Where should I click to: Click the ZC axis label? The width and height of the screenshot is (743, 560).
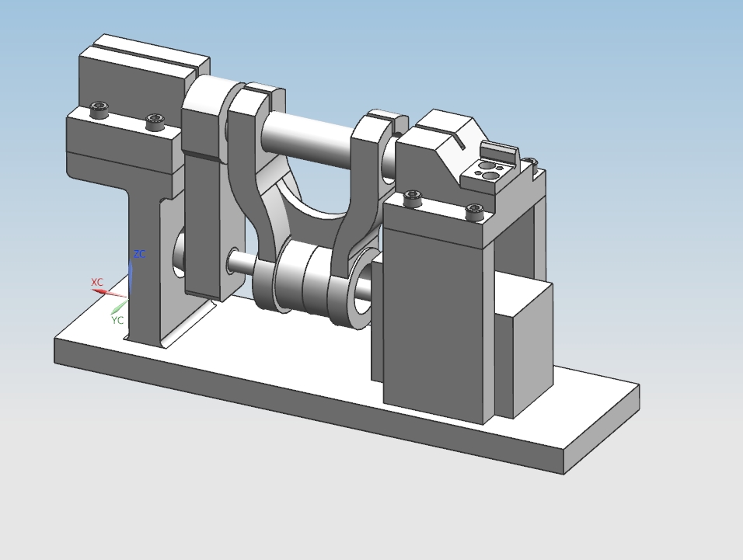(139, 254)
